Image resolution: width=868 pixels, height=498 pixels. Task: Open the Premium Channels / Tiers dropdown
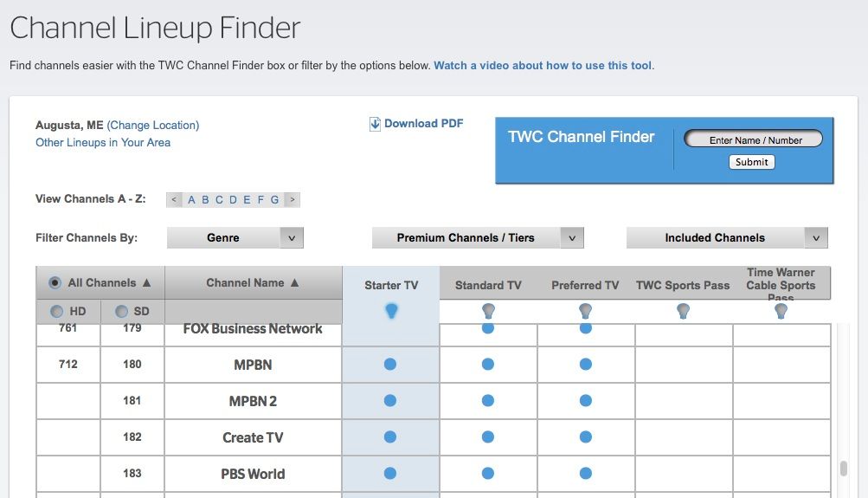pos(478,237)
